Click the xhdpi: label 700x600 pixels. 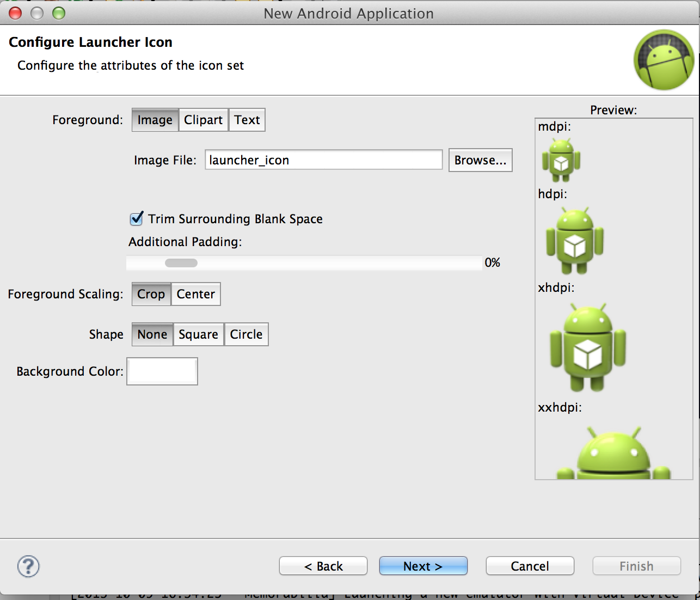pyautogui.click(x=556, y=287)
